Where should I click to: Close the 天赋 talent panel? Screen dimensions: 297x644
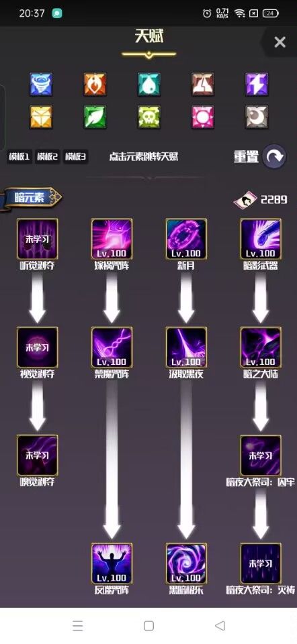coord(280,42)
